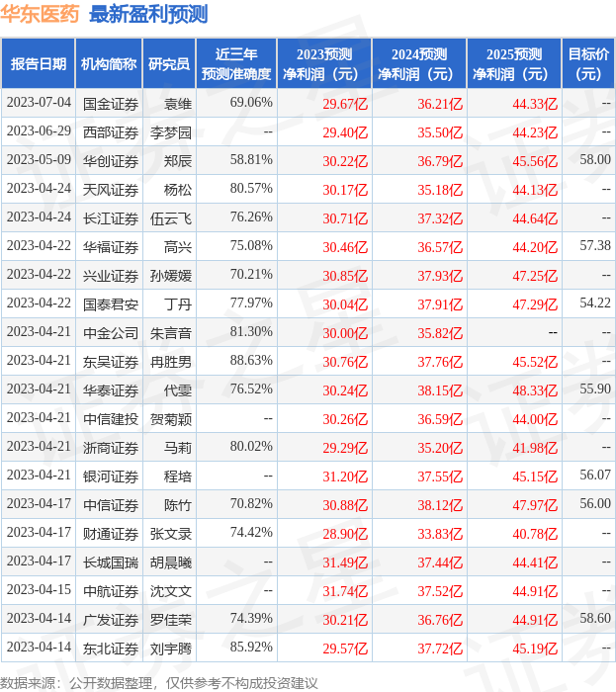Select the 报告日期 column header

pyautogui.click(x=39, y=63)
